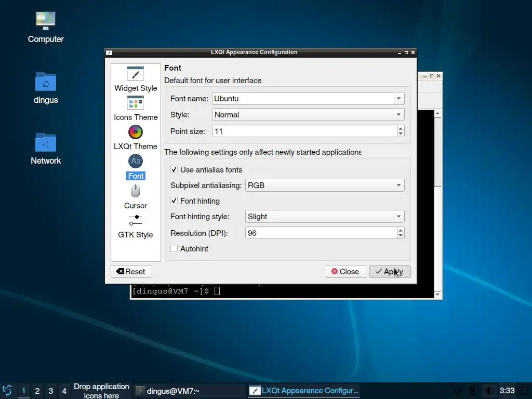The image size is (532, 399).
Task: Click the Reset button
Action: point(131,271)
